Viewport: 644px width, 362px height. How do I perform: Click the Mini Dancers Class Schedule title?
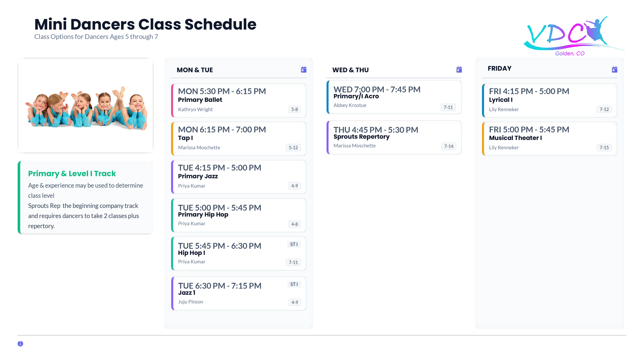click(x=145, y=24)
